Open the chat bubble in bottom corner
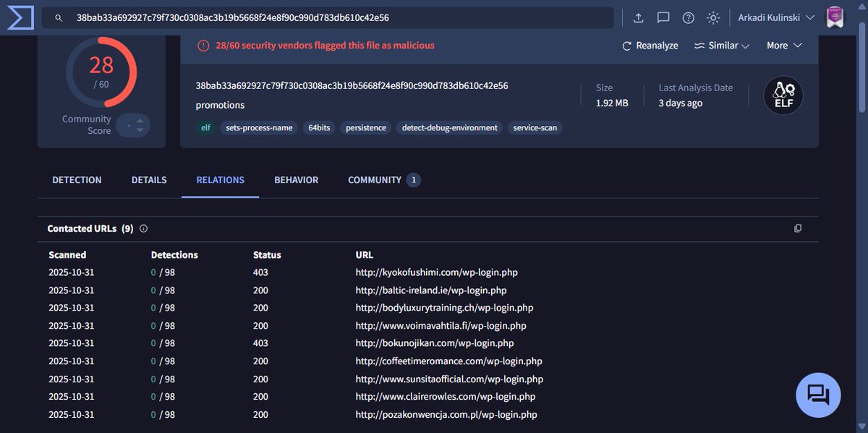The image size is (868, 433). (x=817, y=395)
